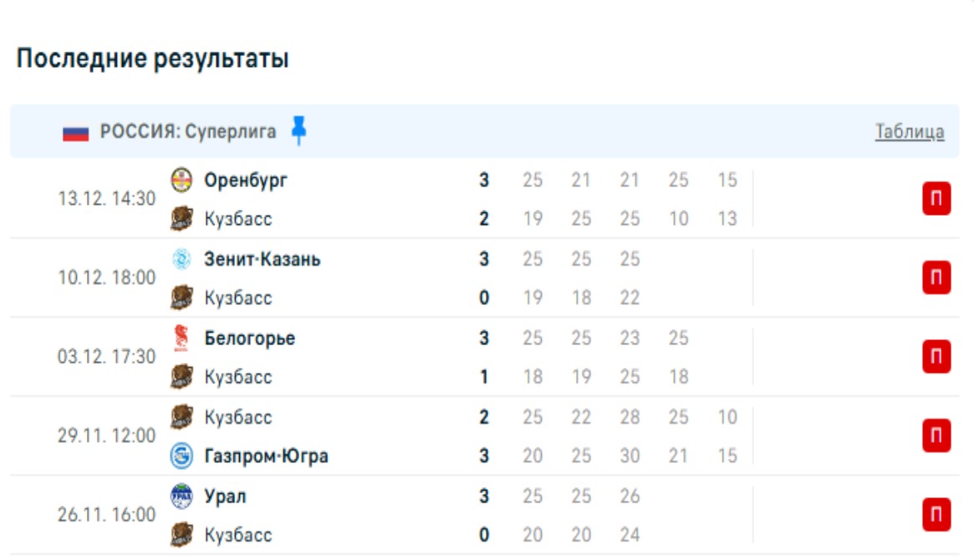Click the Белогорье team name

(x=249, y=339)
